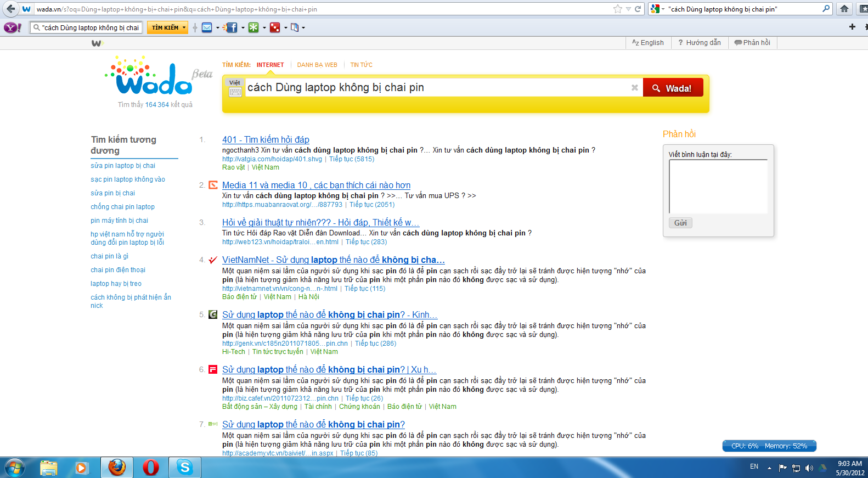Expand the dropdown next to bookmarks pages icon

303,27
